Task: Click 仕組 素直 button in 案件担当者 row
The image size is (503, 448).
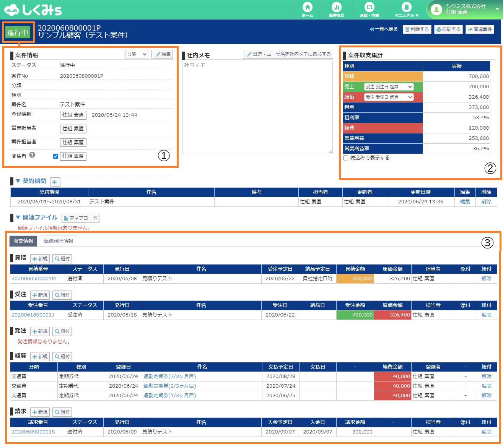Action: click(x=73, y=143)
